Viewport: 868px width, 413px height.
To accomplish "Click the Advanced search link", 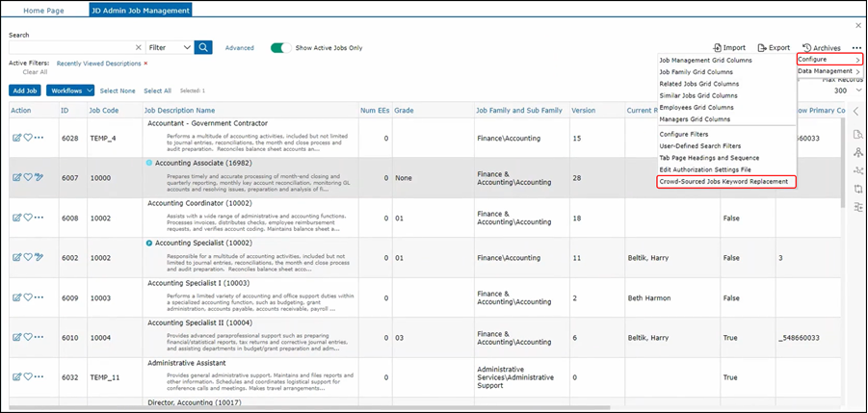I will 239,47.
